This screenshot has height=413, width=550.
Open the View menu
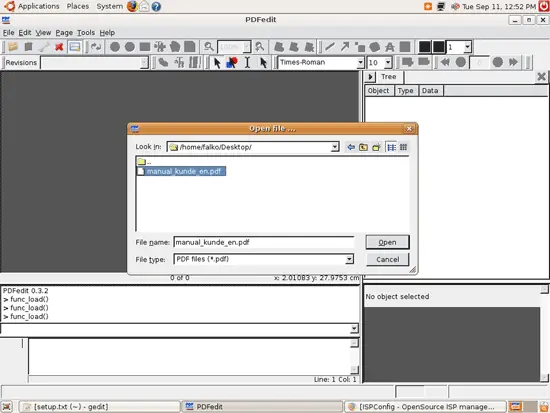[43, 33]
